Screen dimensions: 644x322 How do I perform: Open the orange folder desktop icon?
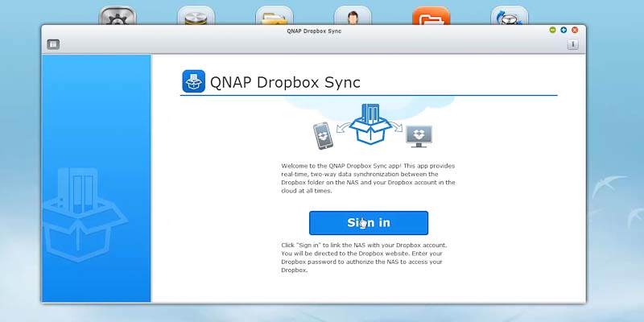coord(431,16)
